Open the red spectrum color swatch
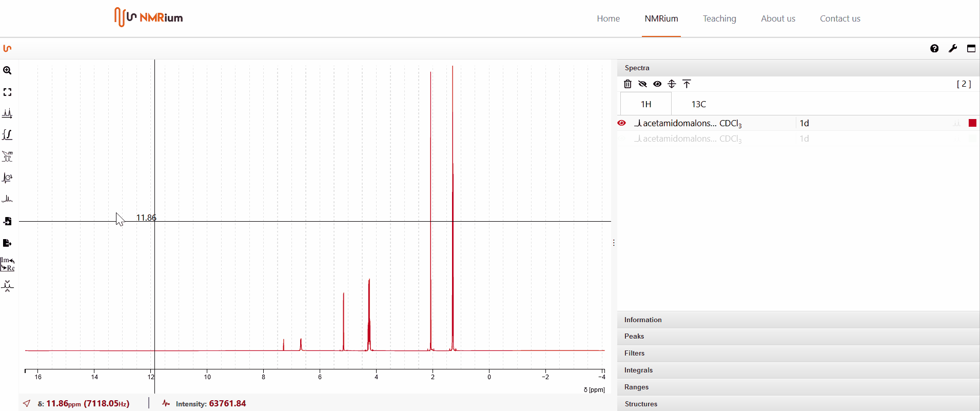 point(972,123)
